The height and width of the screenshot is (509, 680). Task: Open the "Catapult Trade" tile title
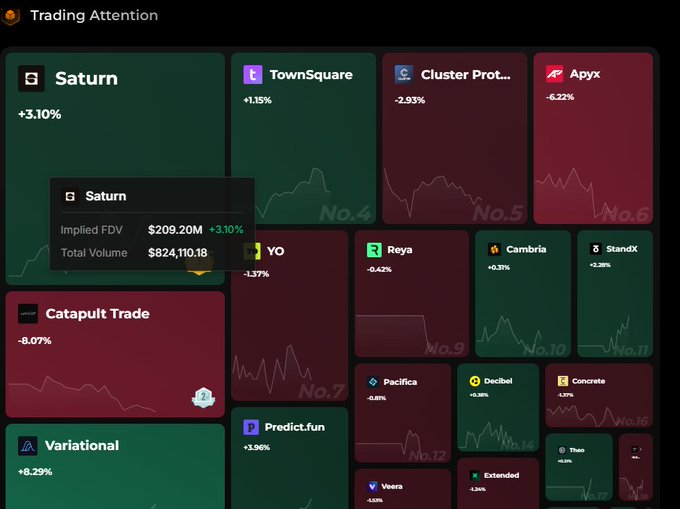pyautogui.click(x=98, y=313)
